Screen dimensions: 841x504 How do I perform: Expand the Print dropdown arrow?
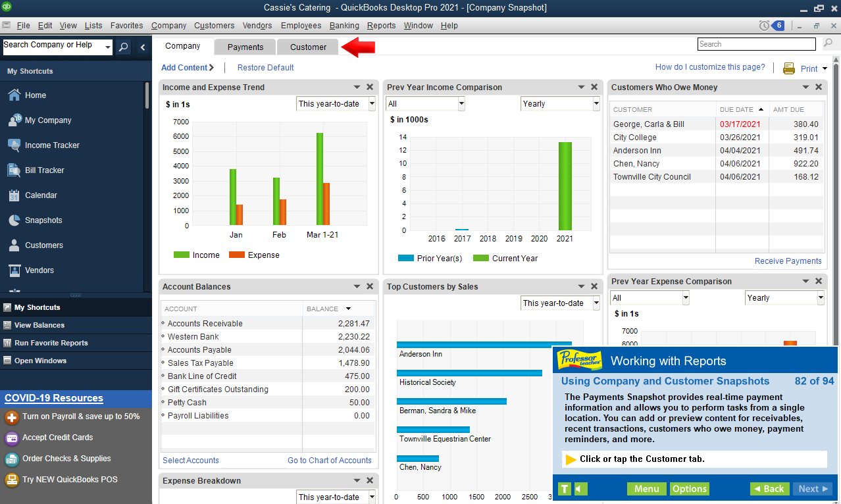click(x=825, y=69)
